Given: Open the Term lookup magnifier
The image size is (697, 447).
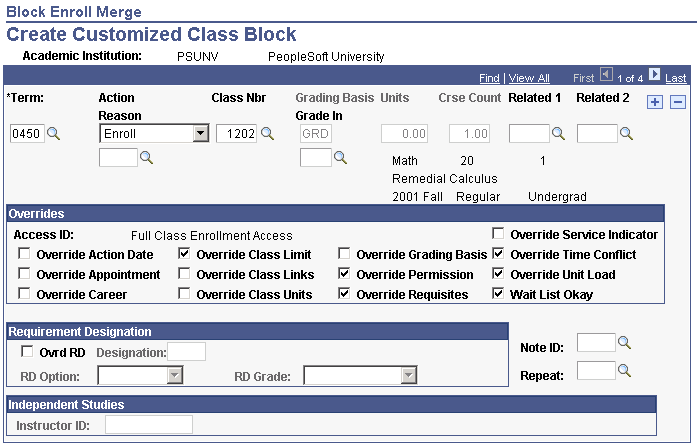Looking at the screenshot, I should coord(53,133).
